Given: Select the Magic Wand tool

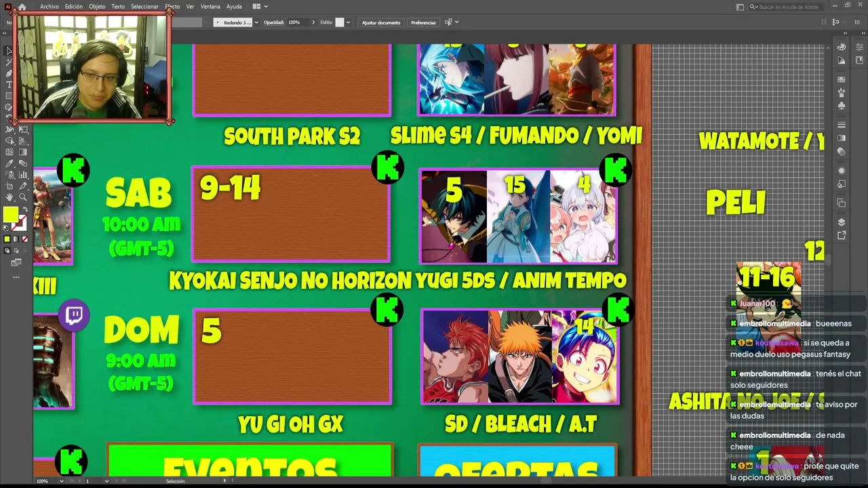Looking at the screenshot, I should coord(9,62).
